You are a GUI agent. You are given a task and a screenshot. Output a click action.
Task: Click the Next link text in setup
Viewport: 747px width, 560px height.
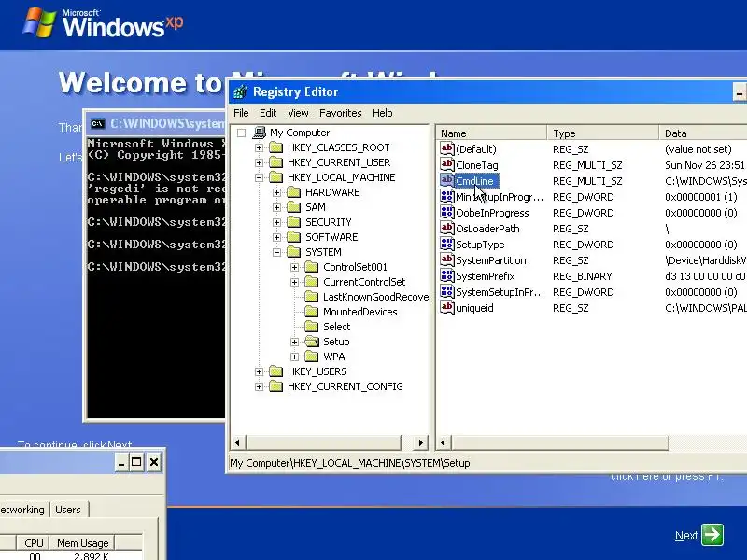tap(686, 535)
